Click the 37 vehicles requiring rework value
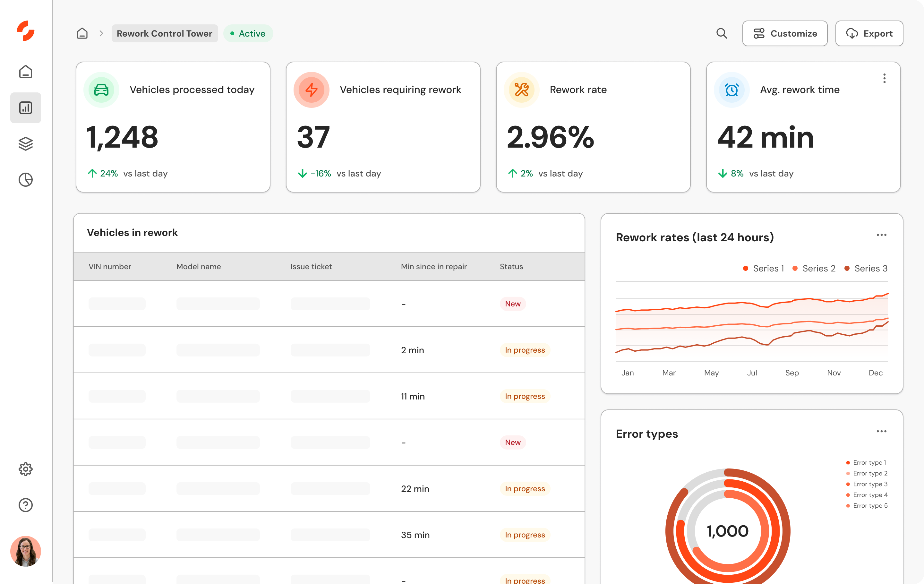This screenshot has width=924, height=584. coord(313,137)
